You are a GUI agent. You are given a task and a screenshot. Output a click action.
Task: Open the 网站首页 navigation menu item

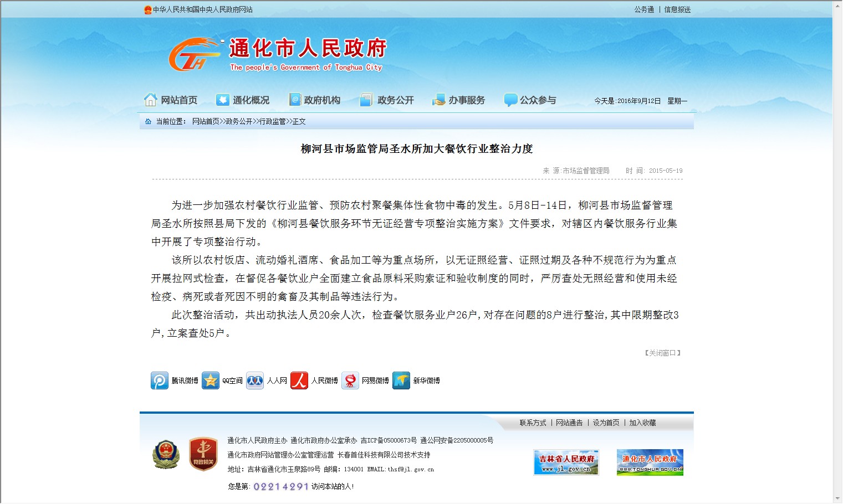(x=171, y=100)
